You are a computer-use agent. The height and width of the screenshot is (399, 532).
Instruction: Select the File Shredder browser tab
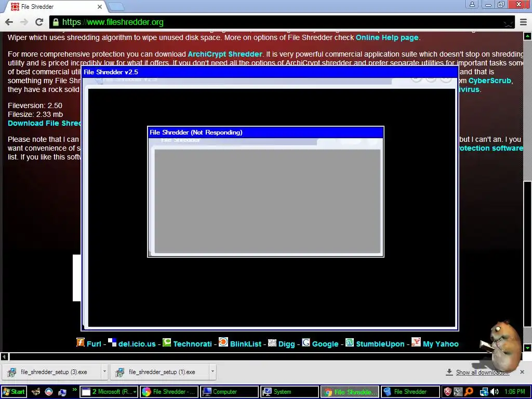coord(56,6)
